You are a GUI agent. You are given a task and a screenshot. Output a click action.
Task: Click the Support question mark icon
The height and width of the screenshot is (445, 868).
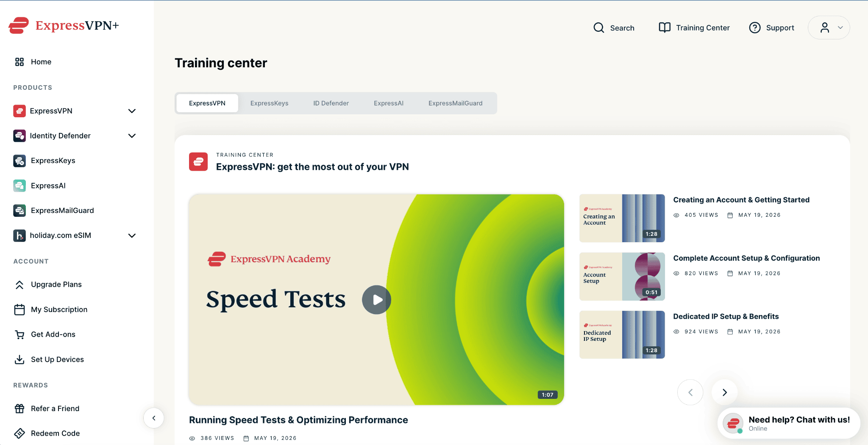[x=755, y=28]
